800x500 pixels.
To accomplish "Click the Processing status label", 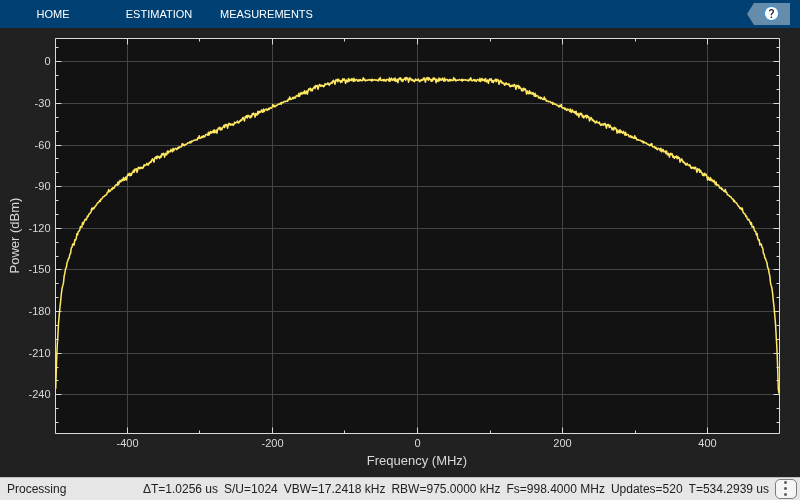I will point(37,489).
